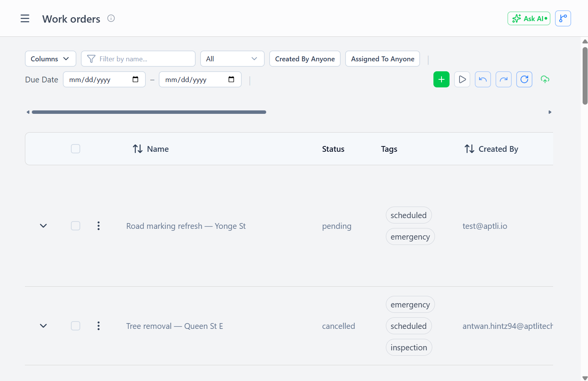The width and height of the screenshot is (588, 381).
Task: Click the info icon beside Work orders
Action: (x=111, y=18)
